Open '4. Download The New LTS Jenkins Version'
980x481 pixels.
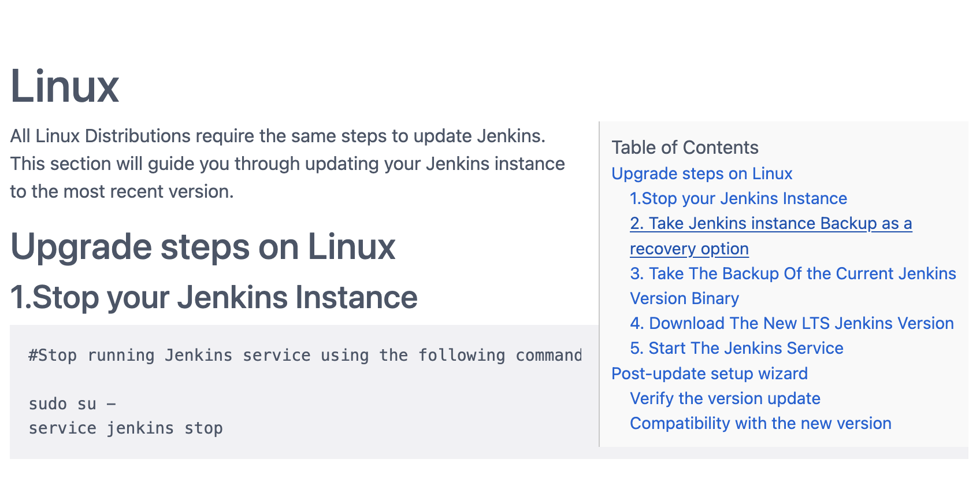pos(792,323)
